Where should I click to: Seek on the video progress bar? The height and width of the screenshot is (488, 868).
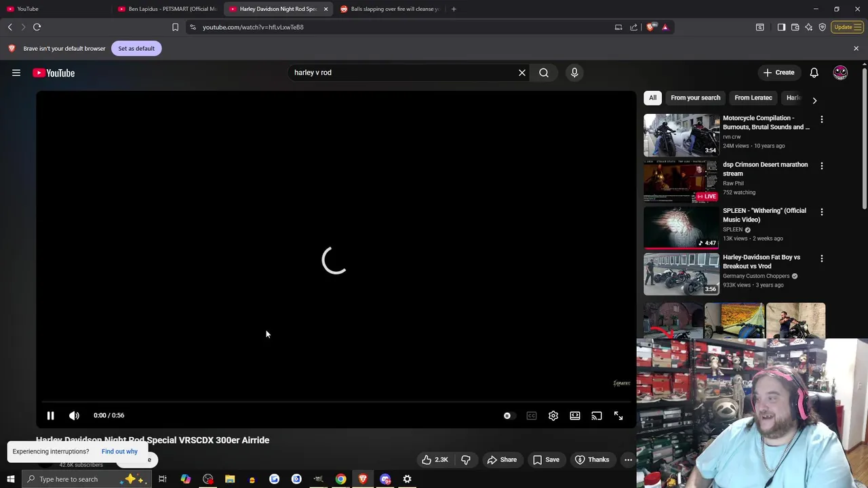click(x=336, y=402)
